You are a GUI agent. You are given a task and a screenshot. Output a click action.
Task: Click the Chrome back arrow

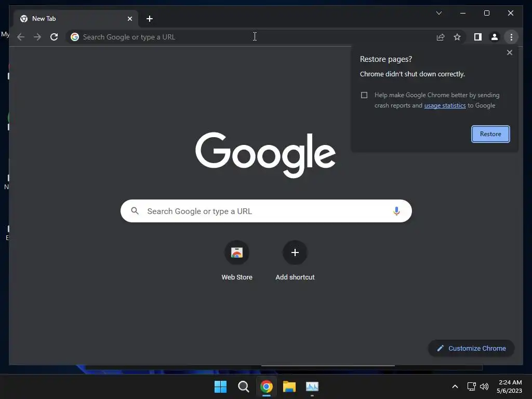[x=21, y=37]
